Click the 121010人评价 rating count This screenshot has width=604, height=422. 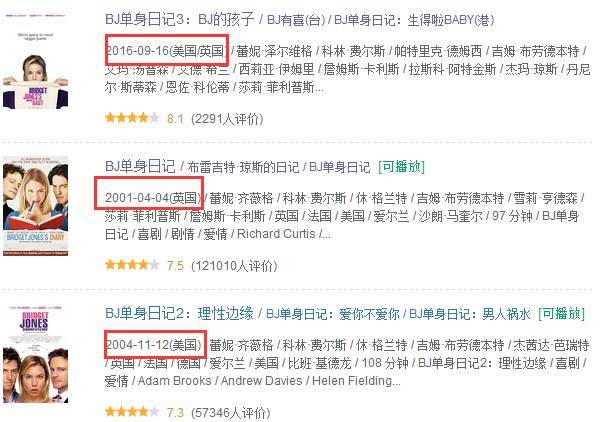[x=234, y=265]
